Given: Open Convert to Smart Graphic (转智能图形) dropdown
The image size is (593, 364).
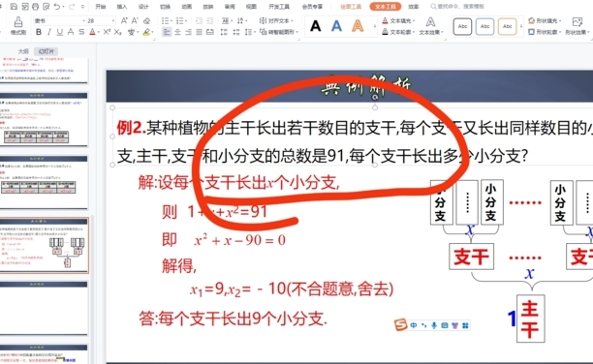Looking at the screenshot, I should tap(279, 32).
